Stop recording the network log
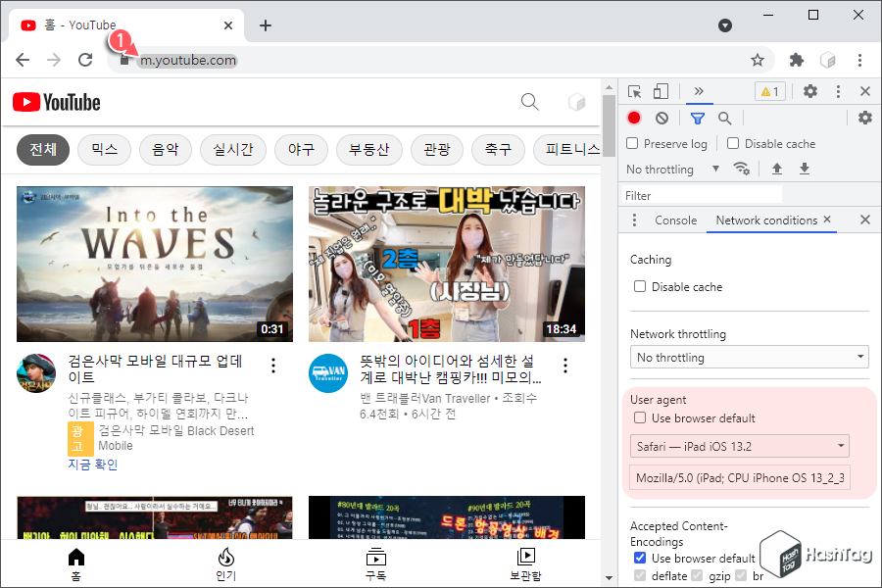 [x=634, y=117]
